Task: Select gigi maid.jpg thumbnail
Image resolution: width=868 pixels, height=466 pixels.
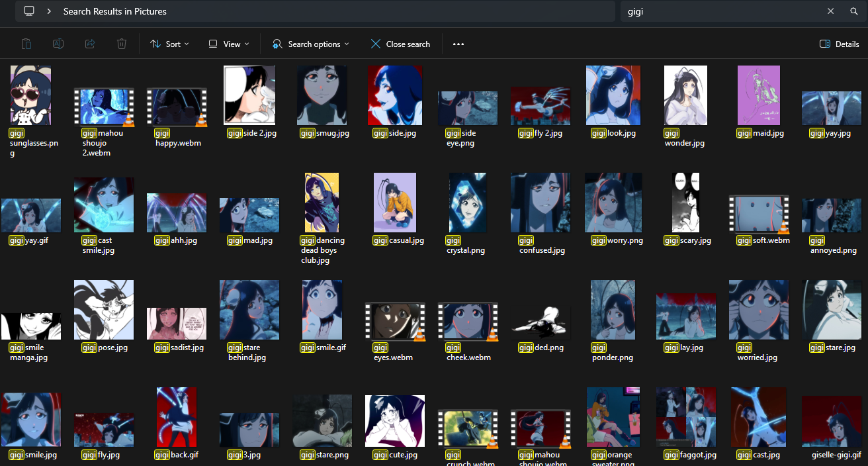Action: [759, 95]
